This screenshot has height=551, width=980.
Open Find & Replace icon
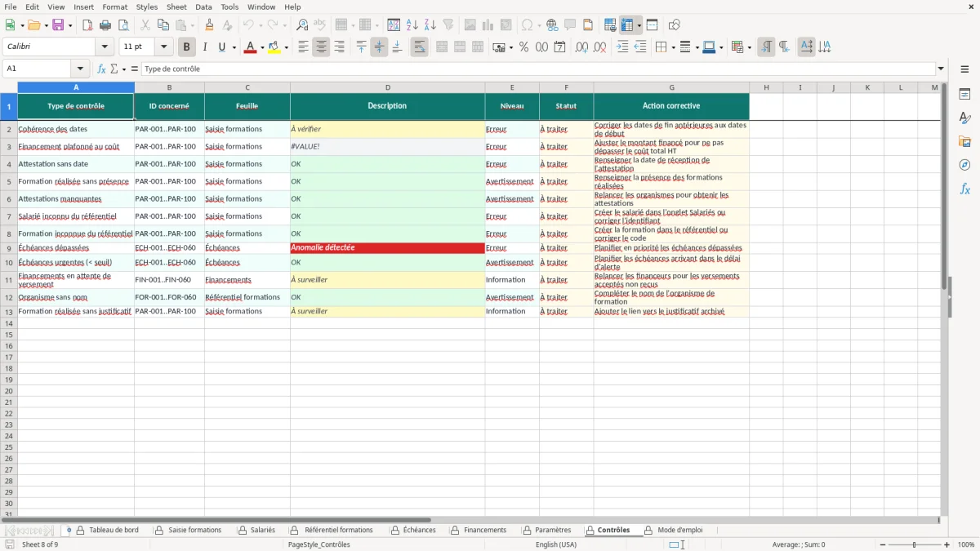(x=302, y=25)
